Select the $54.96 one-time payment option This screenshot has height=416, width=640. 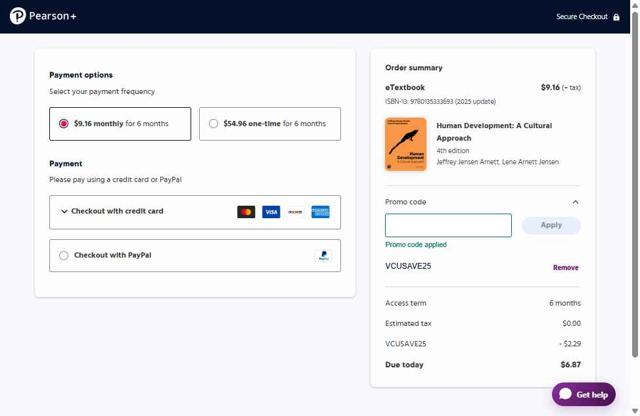[x=270, y=124]
